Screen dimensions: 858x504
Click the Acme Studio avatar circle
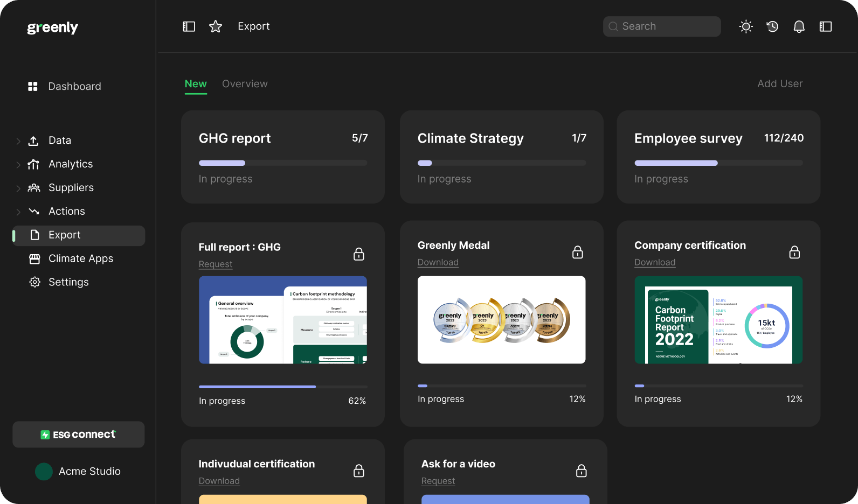(44, 472)
